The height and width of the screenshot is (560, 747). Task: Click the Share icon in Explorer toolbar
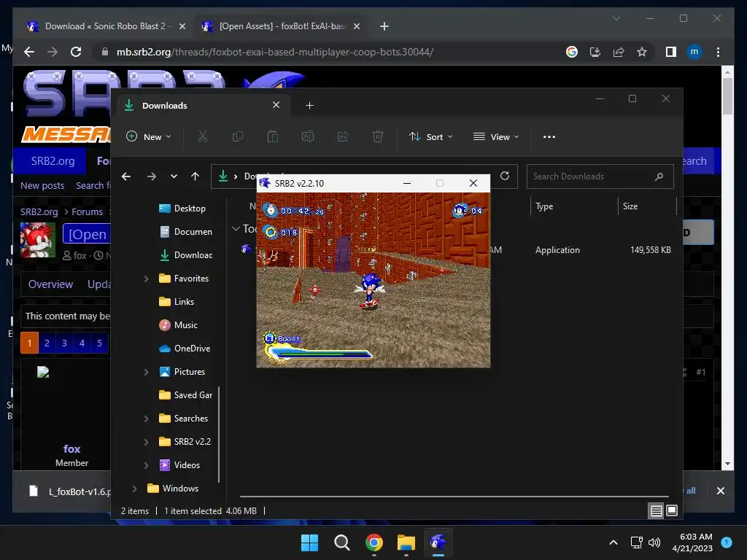click(x=343, y=136)
